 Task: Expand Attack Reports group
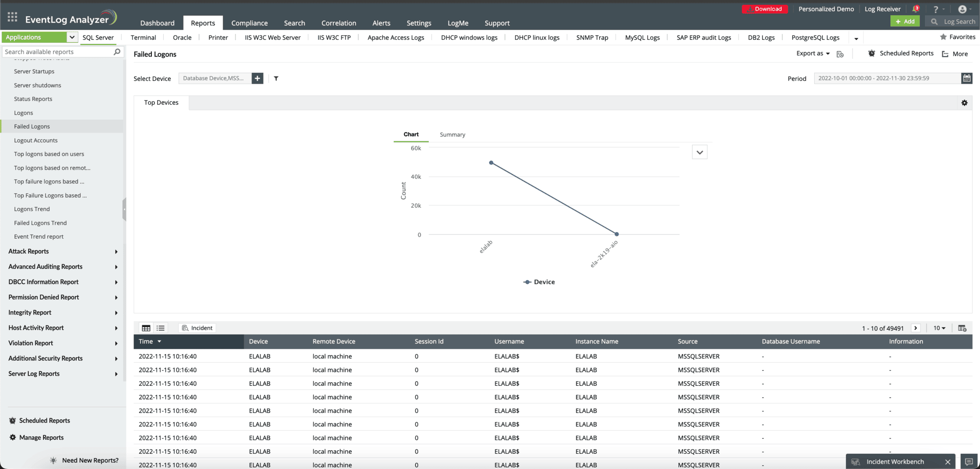tap(62, 251)
